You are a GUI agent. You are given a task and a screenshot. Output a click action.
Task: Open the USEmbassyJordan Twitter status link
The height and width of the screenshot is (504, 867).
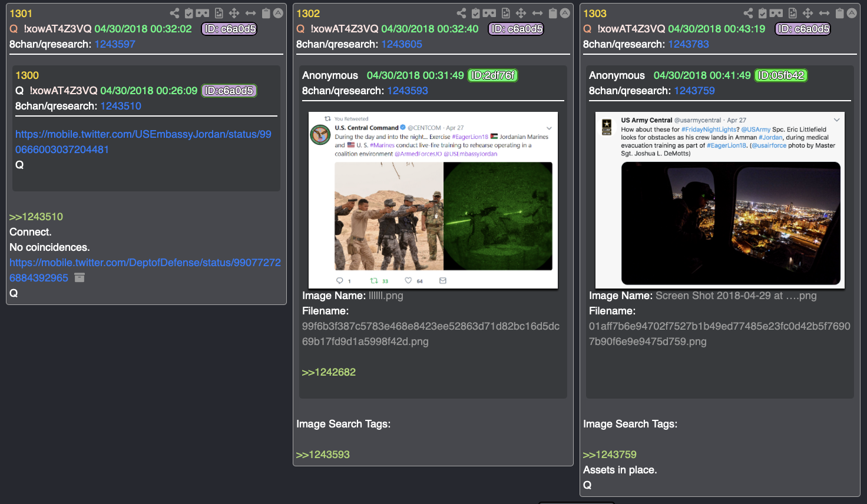(143, 142)
